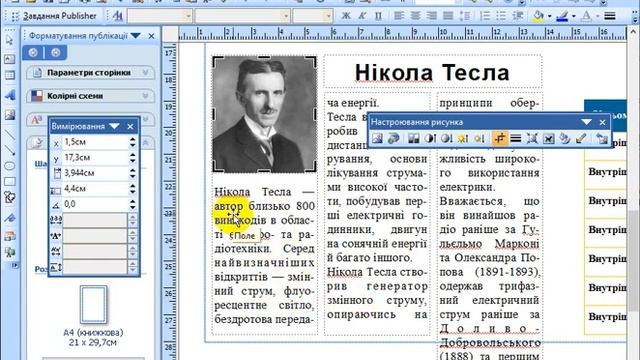Apply the fill color bucket

pos(538,16)
